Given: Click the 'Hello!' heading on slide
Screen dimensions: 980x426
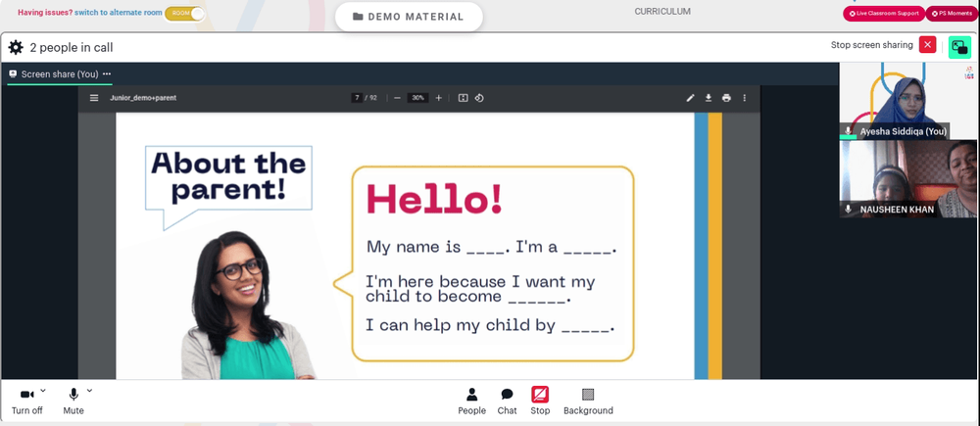Looking at the screenshot, I should point(434,199).
